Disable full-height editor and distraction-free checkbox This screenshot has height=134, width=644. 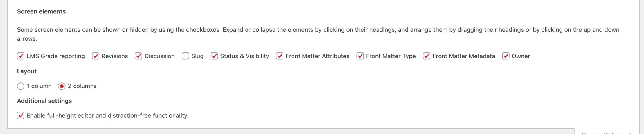[21, 115]
